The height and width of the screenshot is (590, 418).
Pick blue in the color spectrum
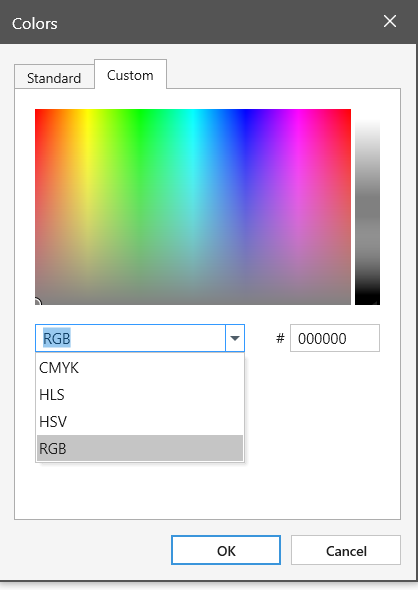click(x=245, y=112)
